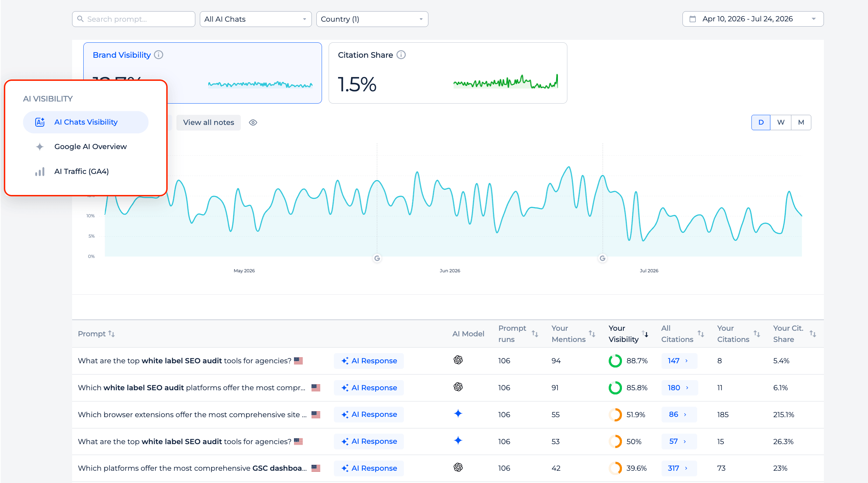Screen dimensions: 868x483
Task: Expand the 147 all citations details
Action: (679, 361)
